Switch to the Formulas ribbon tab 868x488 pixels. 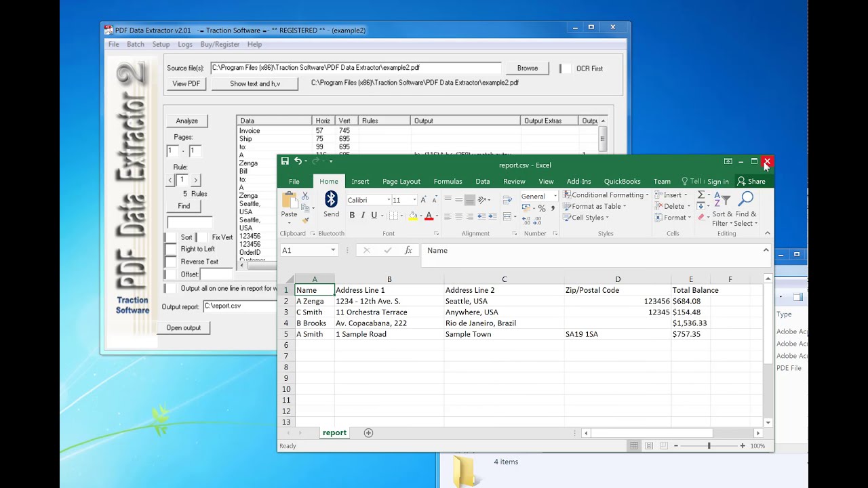pos(448,182)
